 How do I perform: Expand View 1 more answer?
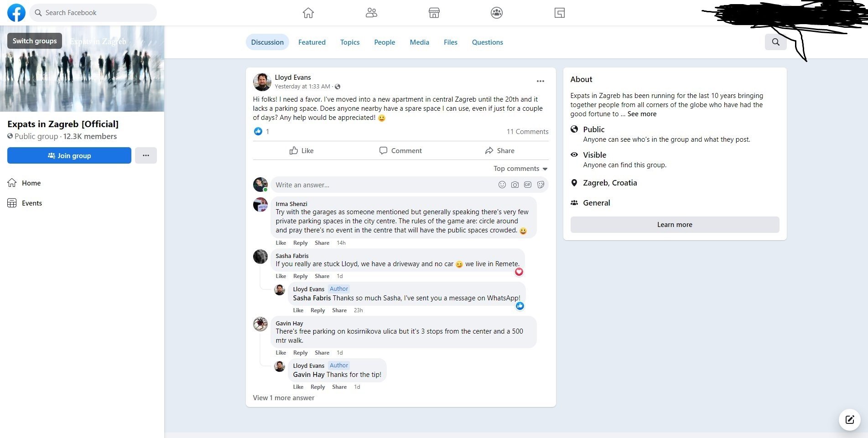284,397
